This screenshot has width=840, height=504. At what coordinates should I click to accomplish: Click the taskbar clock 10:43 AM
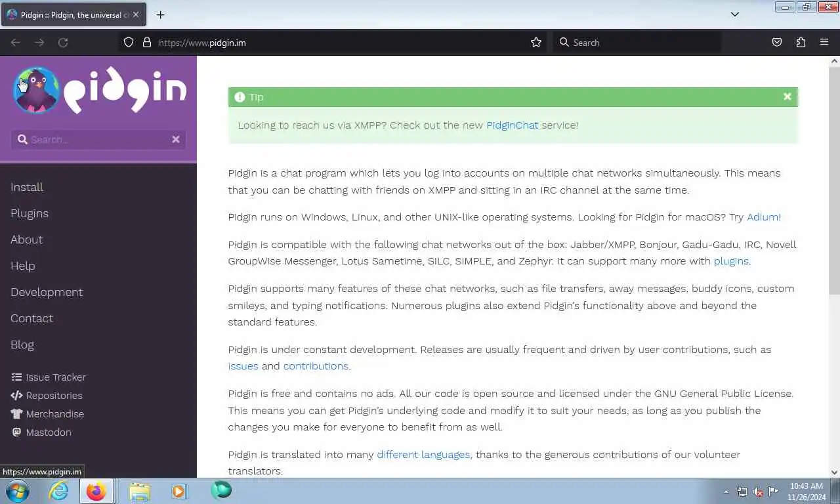click(x=807, y=492)
